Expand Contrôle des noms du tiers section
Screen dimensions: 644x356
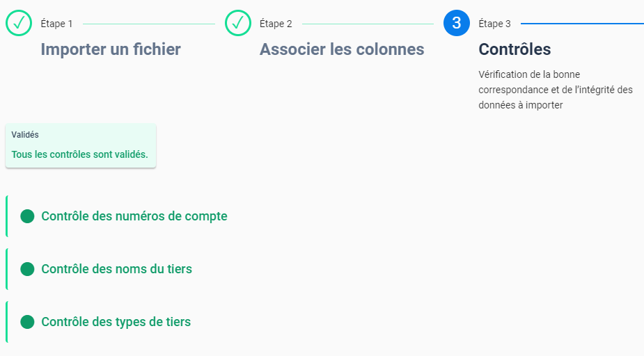pos(117,269)
